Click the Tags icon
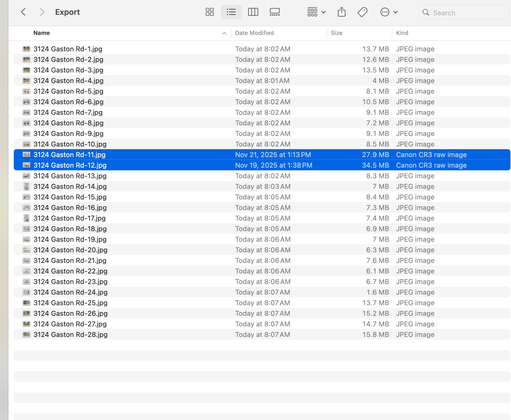Viewport: 511px width, 420px height. (x=362, y=12)
